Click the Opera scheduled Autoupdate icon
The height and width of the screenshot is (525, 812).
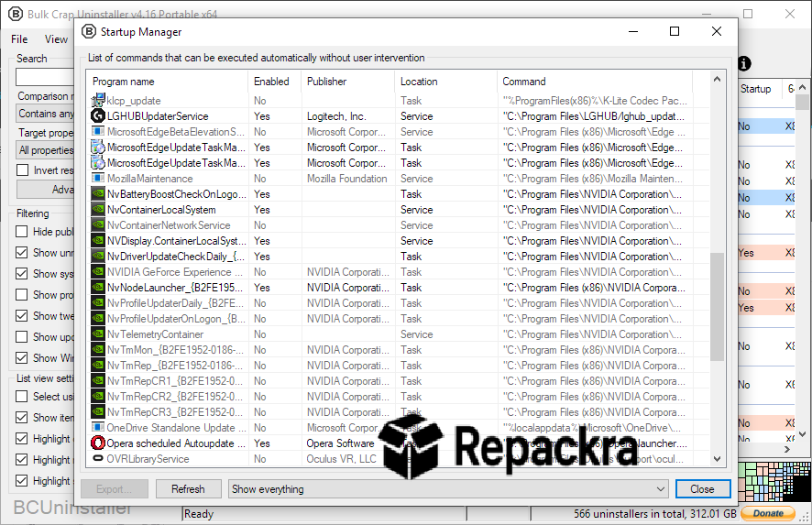click(x=98, y=443)
